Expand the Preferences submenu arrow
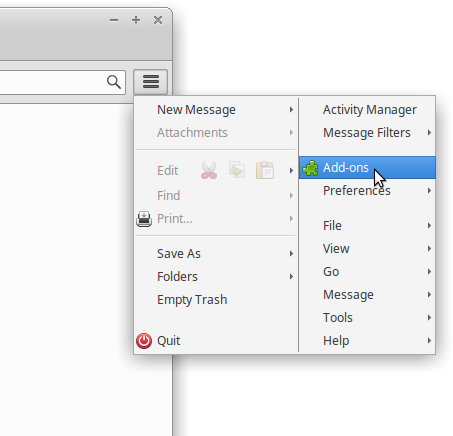Screen dimensions: 453x436 pyautogui.click(x=429, y=191)
